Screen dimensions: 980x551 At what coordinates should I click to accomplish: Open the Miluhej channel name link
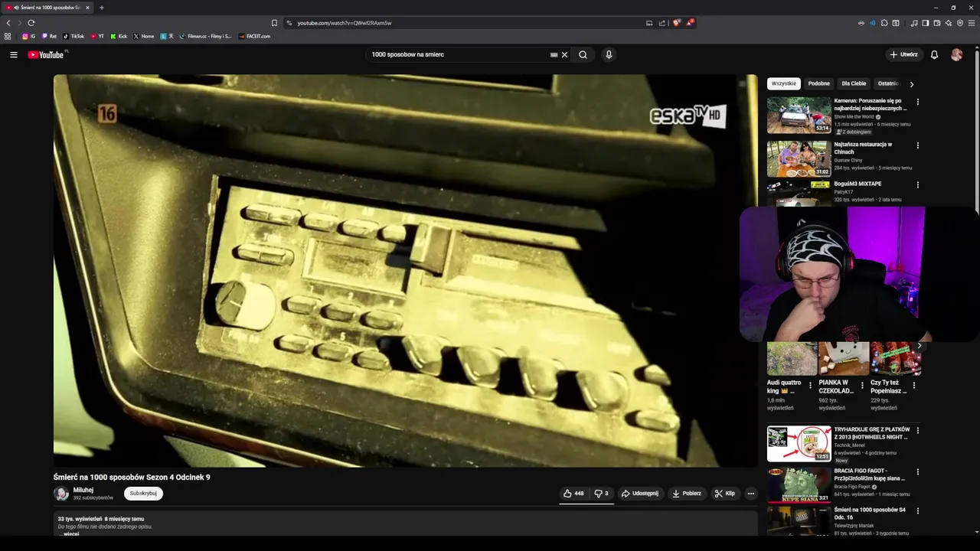(x=83, y=490)
